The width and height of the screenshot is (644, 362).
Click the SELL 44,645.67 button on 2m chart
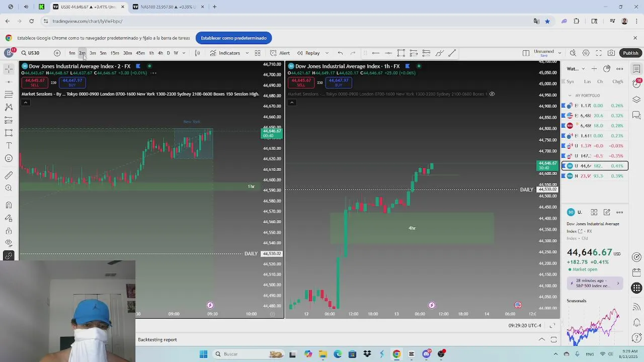point(35,82)
